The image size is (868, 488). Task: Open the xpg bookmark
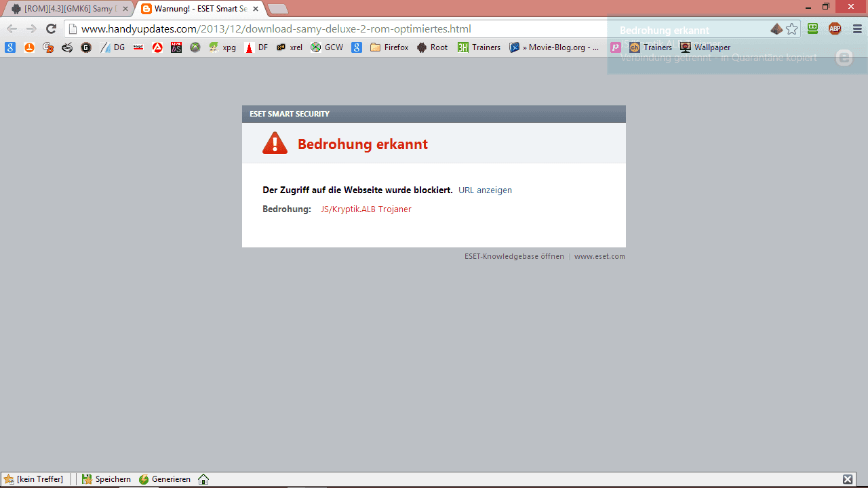point(222,47)
